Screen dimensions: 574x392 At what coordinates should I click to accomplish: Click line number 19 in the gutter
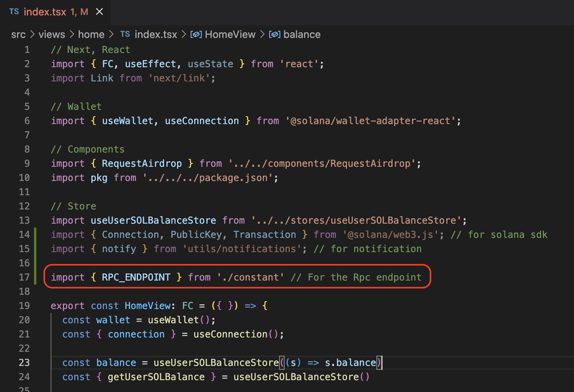pos(25,305)
